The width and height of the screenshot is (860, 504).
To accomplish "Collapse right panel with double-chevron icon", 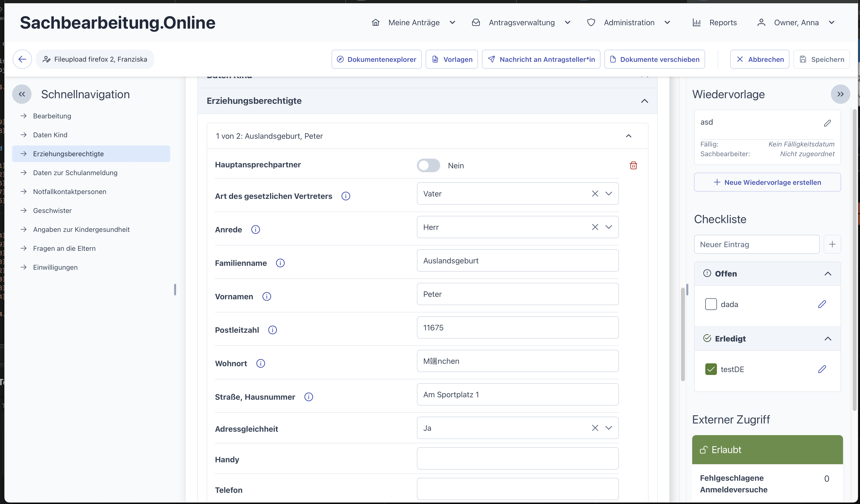I will click(840, 94).
